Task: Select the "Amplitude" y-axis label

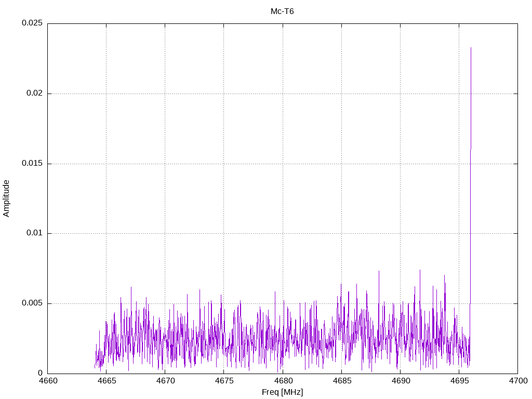Action: coord(6,198)
